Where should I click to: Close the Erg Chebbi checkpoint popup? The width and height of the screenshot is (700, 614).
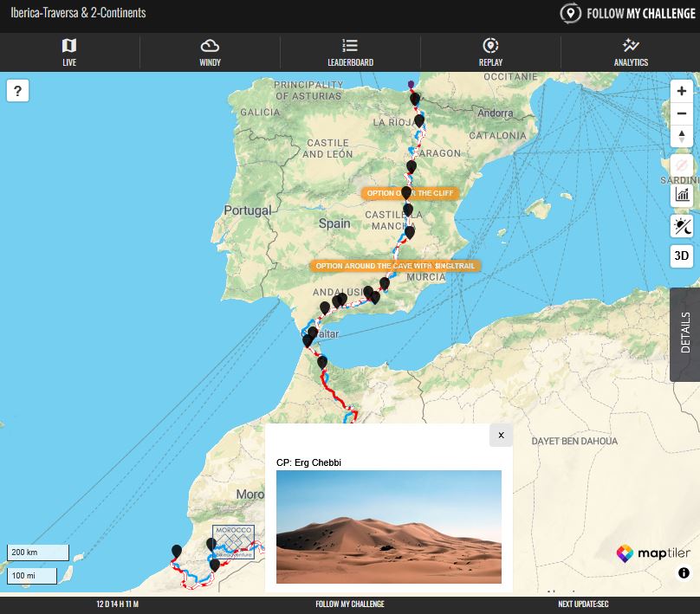tap(501, 435)
